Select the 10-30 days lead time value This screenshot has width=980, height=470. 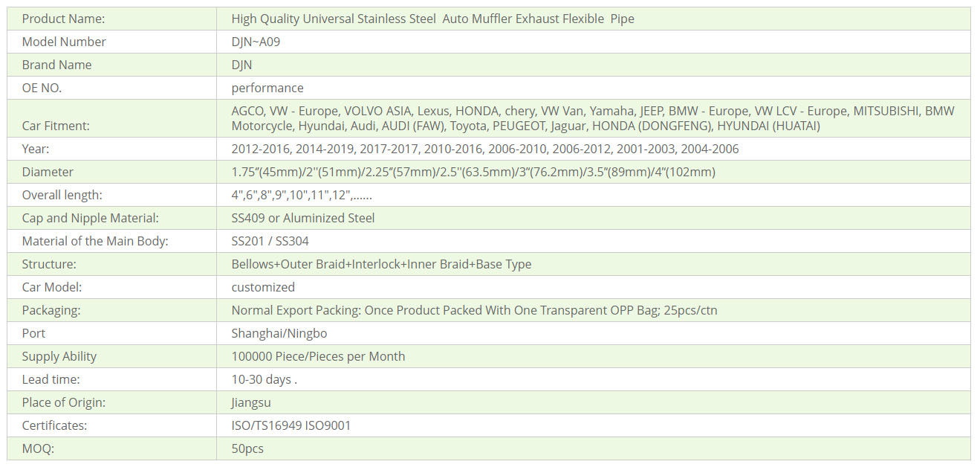(264, 379)
